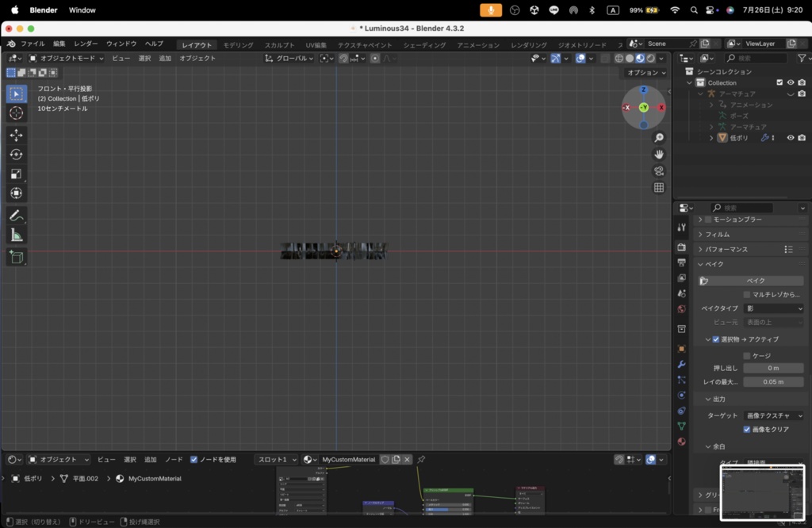Click the pan view hand icon
The height and width of the screenshot is (528, 812).
659,155
